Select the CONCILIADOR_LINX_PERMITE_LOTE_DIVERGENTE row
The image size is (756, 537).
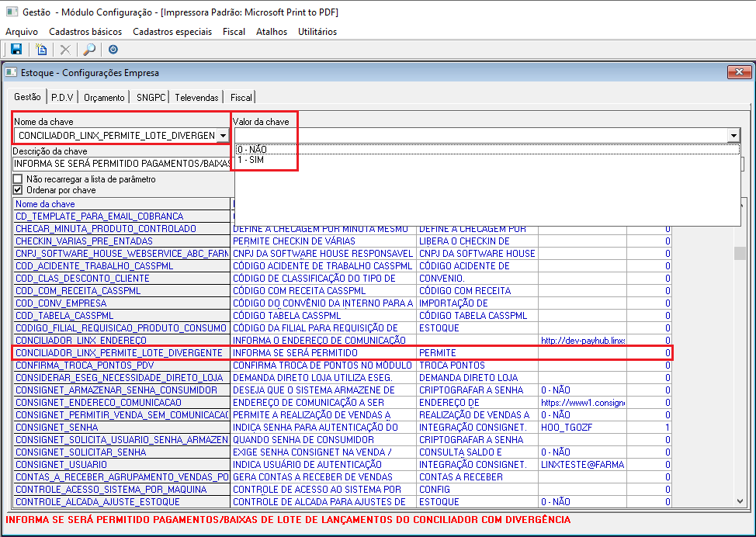pyautogui.click(x=119, y=353)
